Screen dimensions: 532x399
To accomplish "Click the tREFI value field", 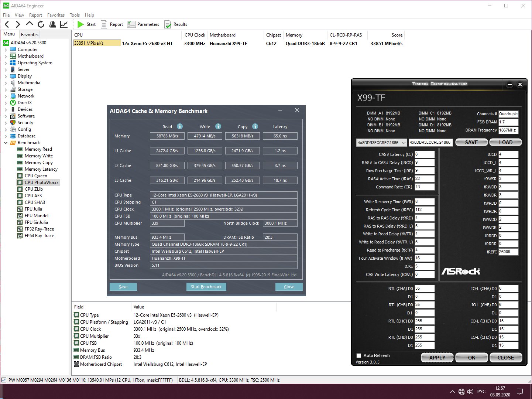I will 508,252.
